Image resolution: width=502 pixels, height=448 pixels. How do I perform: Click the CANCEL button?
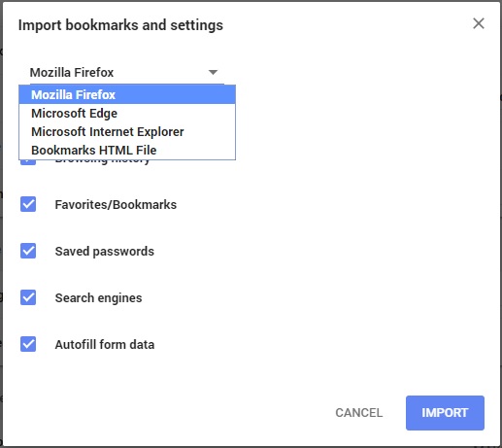pos(359,413)
